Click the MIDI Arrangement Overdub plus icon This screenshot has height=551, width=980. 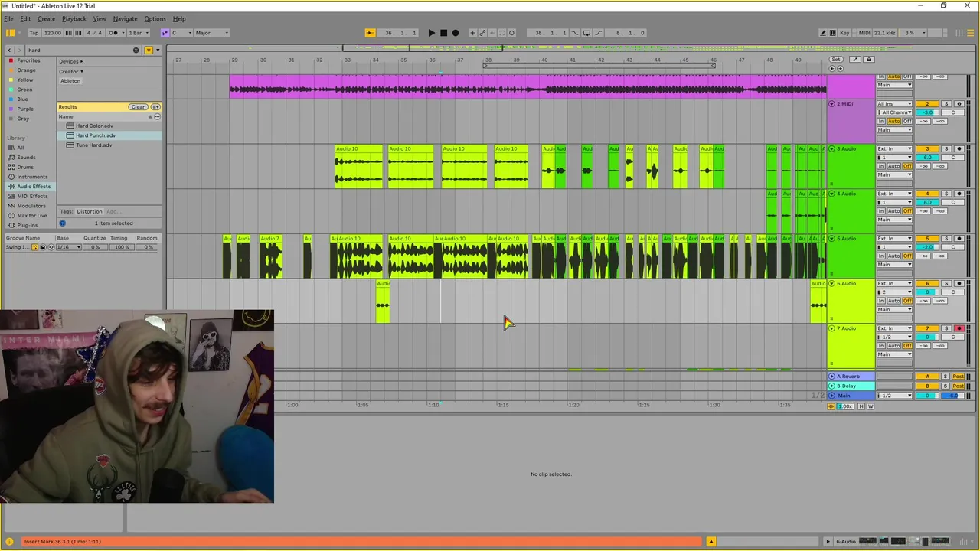coord(472,33)
